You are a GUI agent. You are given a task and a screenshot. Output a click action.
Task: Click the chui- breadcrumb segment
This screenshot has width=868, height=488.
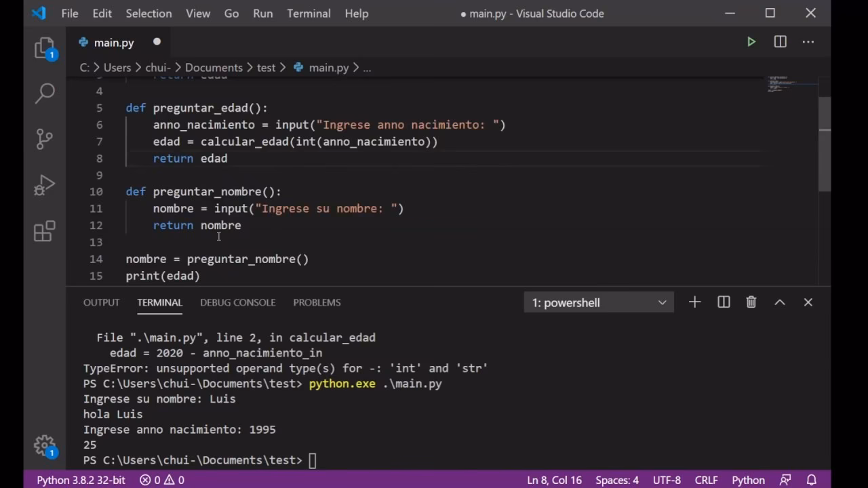(158, 68)
